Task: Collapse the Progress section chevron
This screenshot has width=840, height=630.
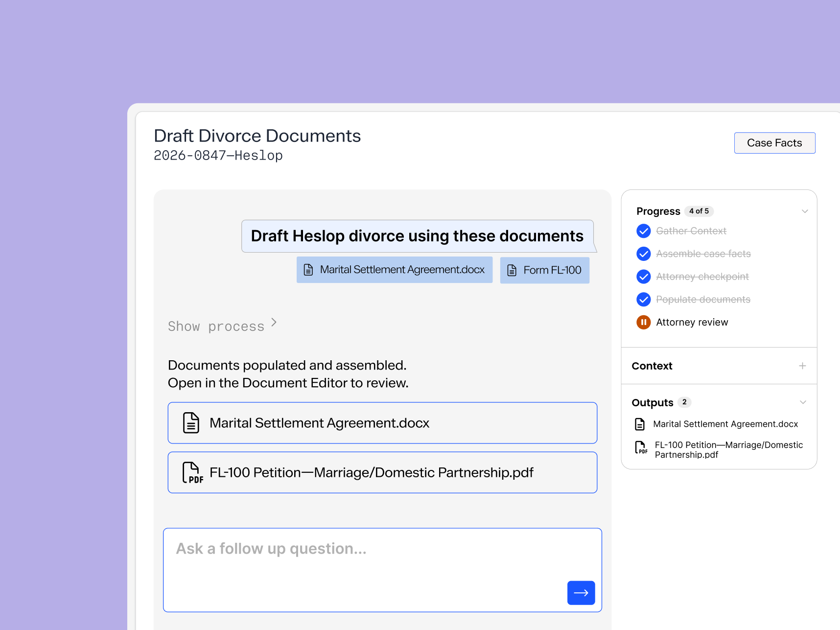Action: pos(805,211)
